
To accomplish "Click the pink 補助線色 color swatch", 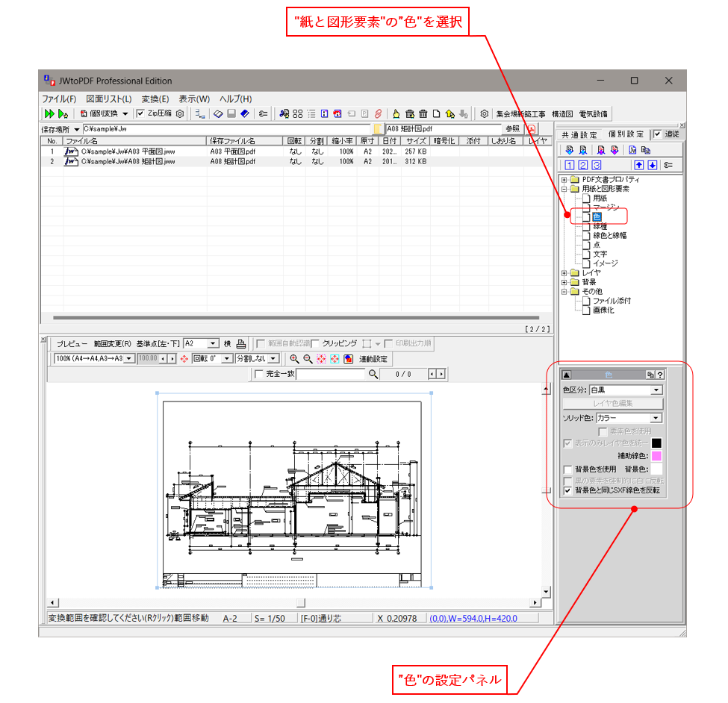I will coord(656,456).
